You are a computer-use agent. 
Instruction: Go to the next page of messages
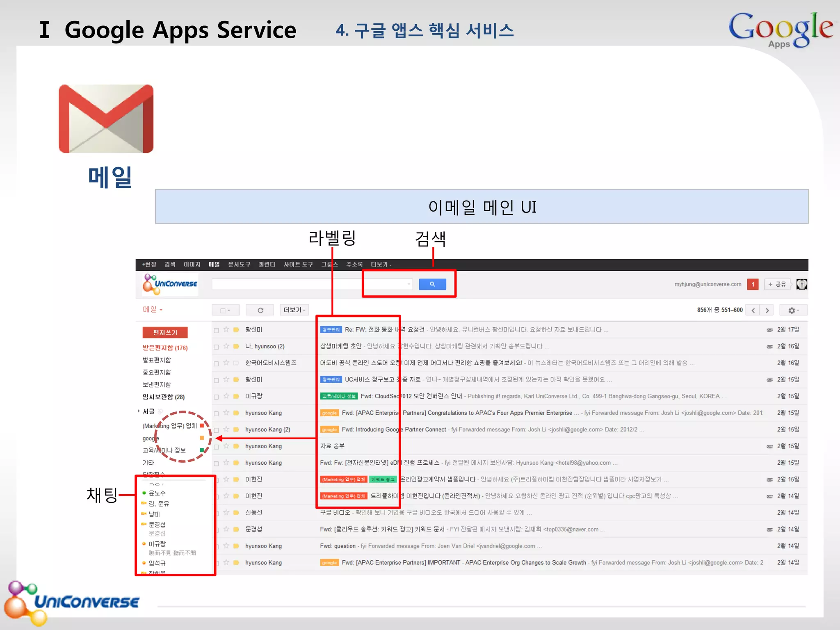pyautogui.click(x=767, y=310)
